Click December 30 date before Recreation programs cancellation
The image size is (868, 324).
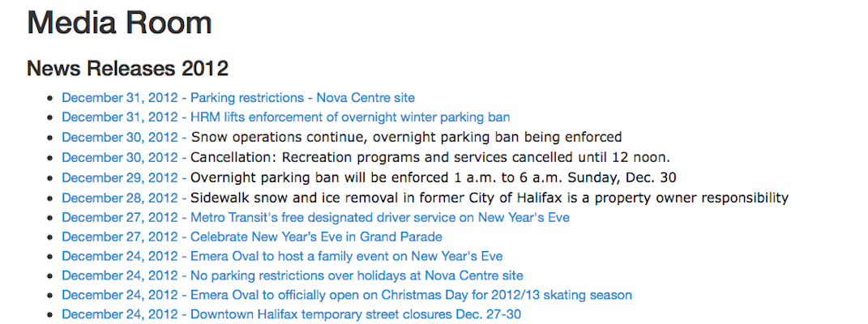(x=119, y=157)
